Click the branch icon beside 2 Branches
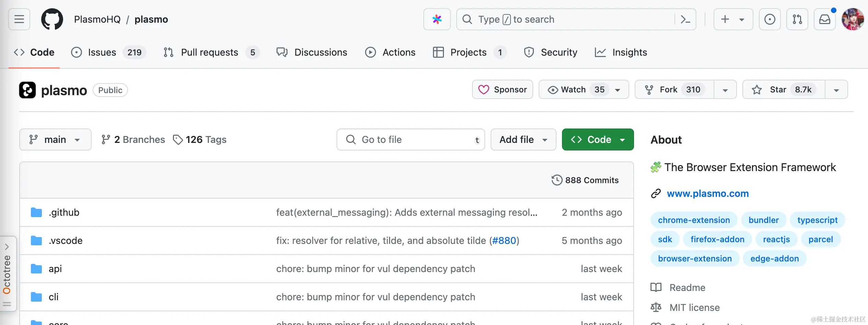Screen dimensions: 868x325 (x=106, y=139)
